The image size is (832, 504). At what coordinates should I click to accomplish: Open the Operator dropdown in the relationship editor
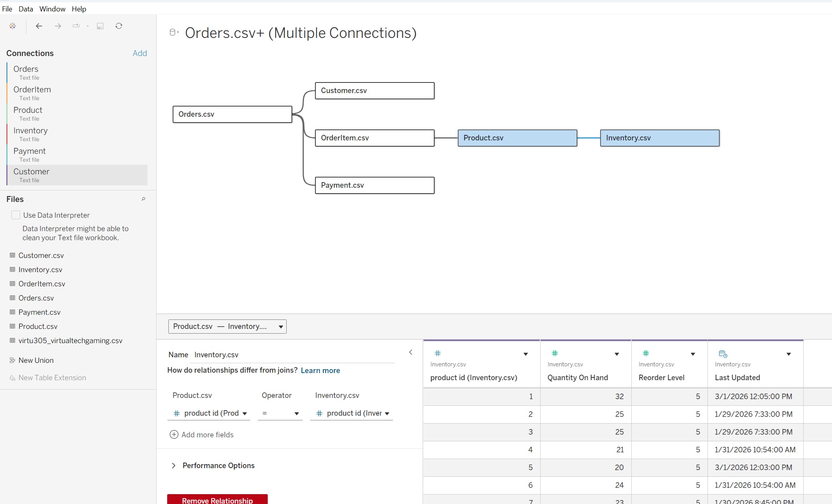point(280,413)
